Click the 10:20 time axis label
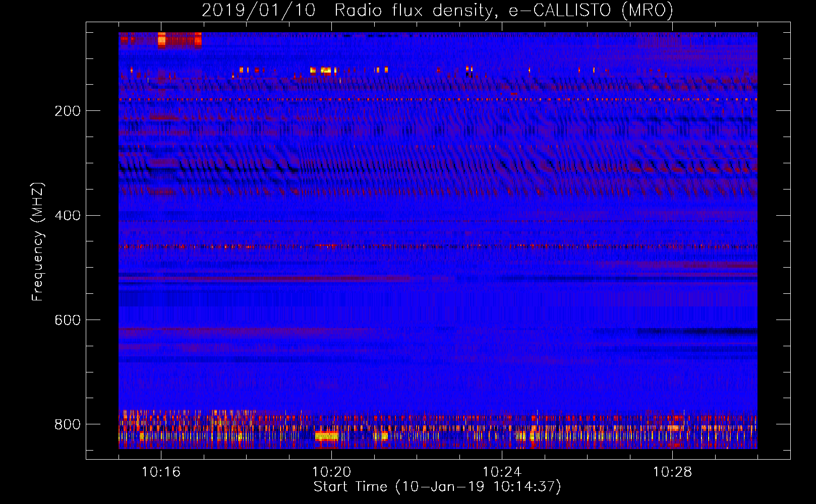Image resolution: width=816 pixels, height=504 pixels. 331,472
